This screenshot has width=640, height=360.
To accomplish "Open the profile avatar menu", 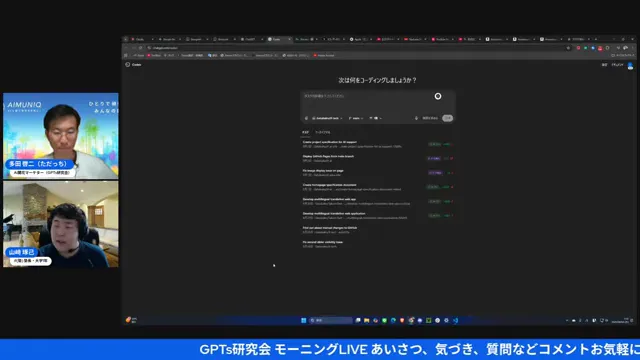I will point(630,65).
